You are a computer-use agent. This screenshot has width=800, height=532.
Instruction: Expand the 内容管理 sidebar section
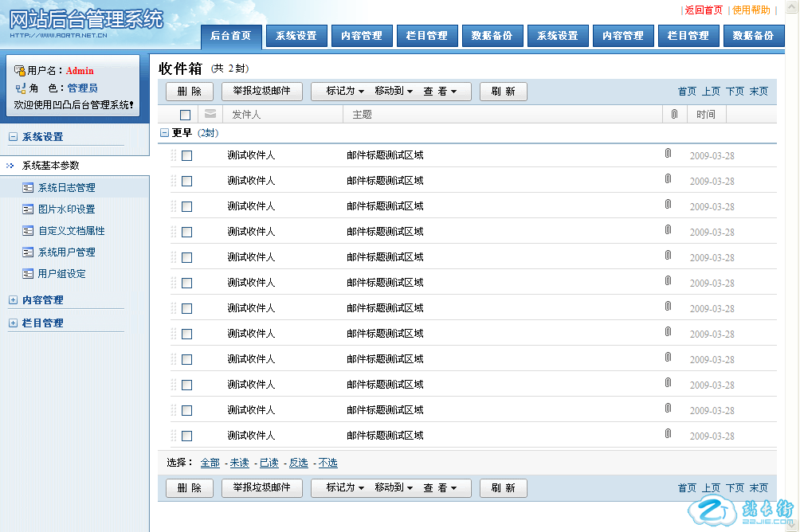(x=13, y=300)
